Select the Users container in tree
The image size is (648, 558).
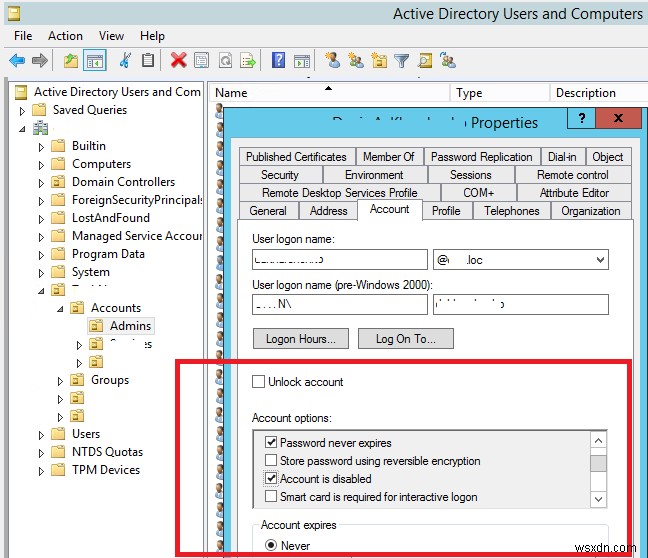[86, 434]
